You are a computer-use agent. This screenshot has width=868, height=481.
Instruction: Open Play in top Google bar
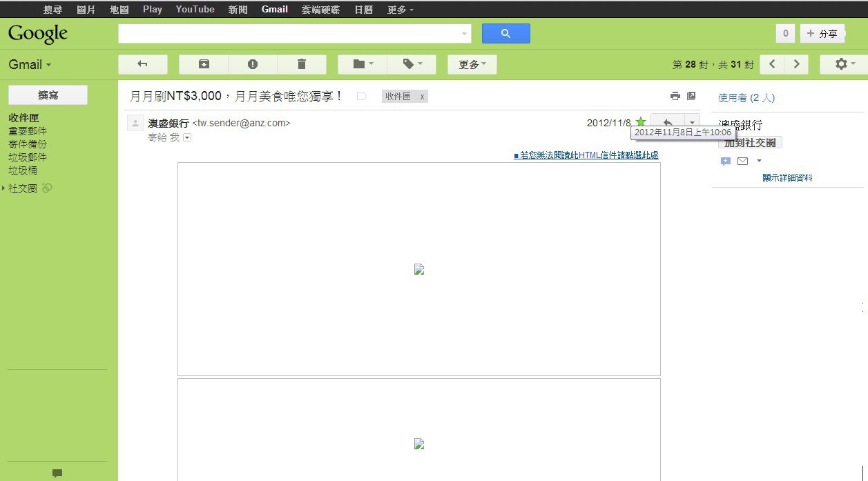(153, 10)
